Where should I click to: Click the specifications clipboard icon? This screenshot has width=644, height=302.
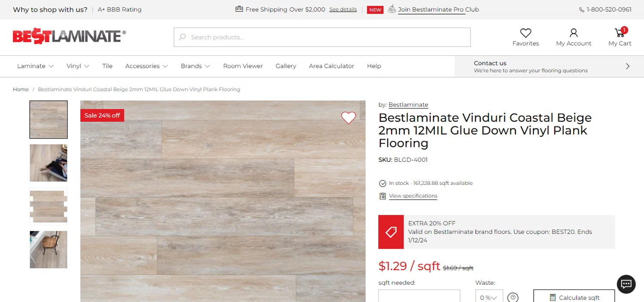pos(383,196)
